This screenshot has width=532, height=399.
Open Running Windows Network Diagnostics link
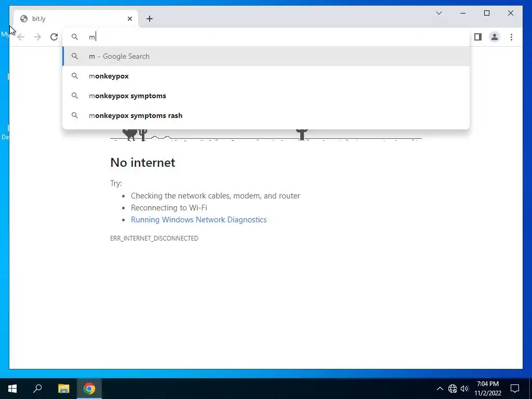tap(199, 220)
